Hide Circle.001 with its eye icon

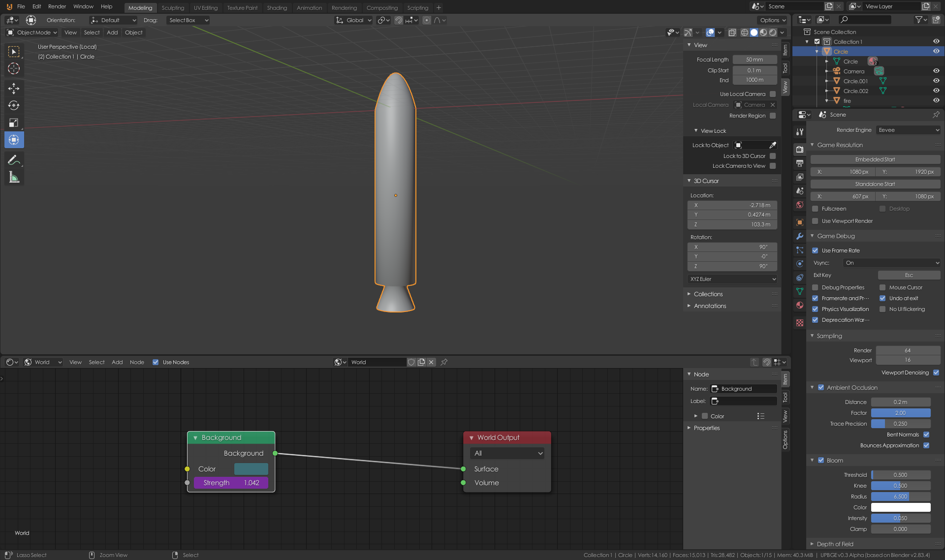click(x=936, y=81)
